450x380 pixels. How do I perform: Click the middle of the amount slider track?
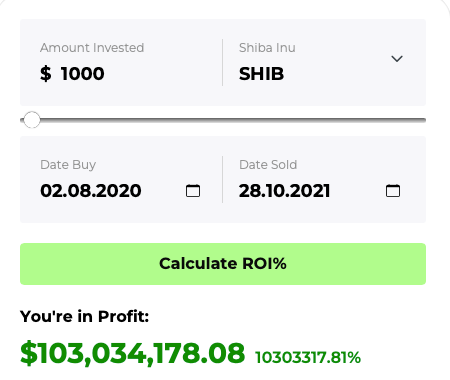(x=223, y=120)
